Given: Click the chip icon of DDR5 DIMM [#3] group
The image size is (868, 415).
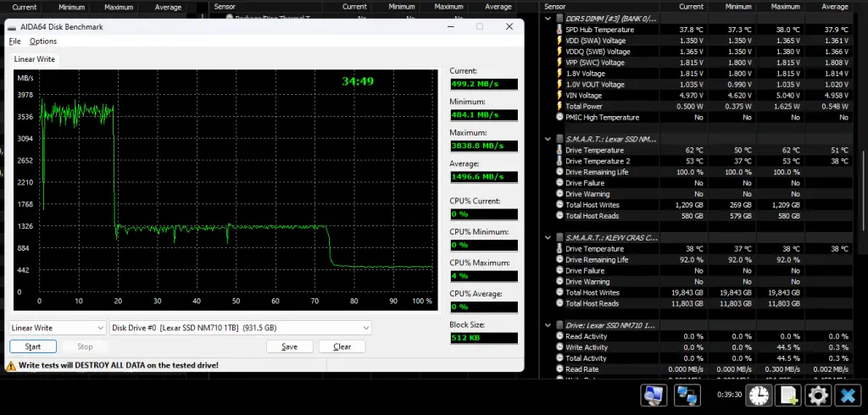Looking at the screenshot, I should pos(559,19).
